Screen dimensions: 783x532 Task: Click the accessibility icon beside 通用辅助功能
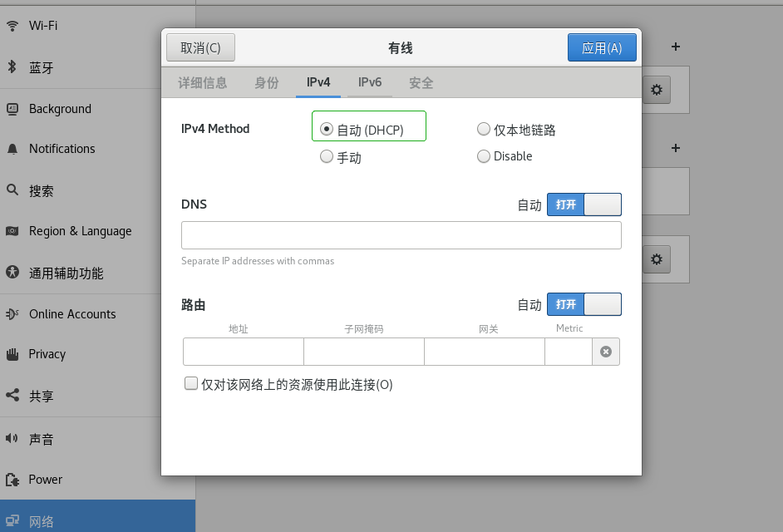point(12,273)
